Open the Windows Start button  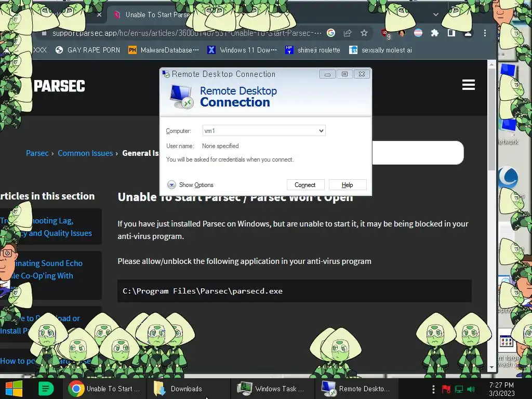[14, 389]
